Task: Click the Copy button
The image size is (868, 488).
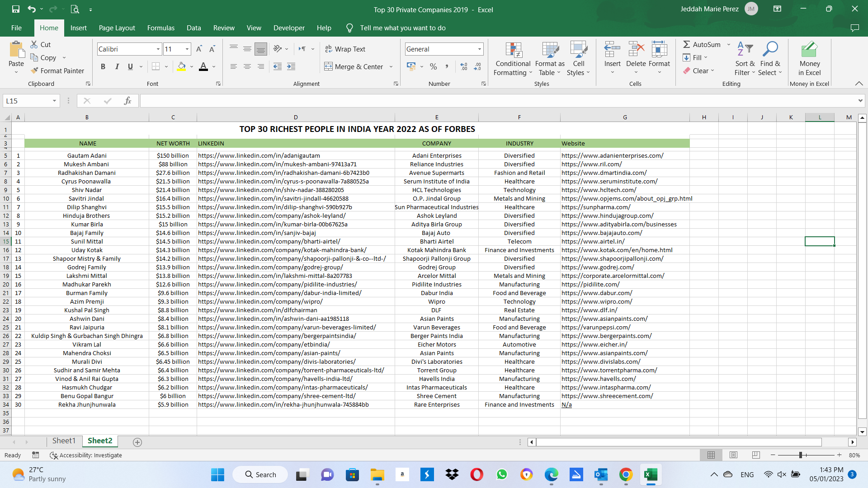Action: (x=43, y=57)
